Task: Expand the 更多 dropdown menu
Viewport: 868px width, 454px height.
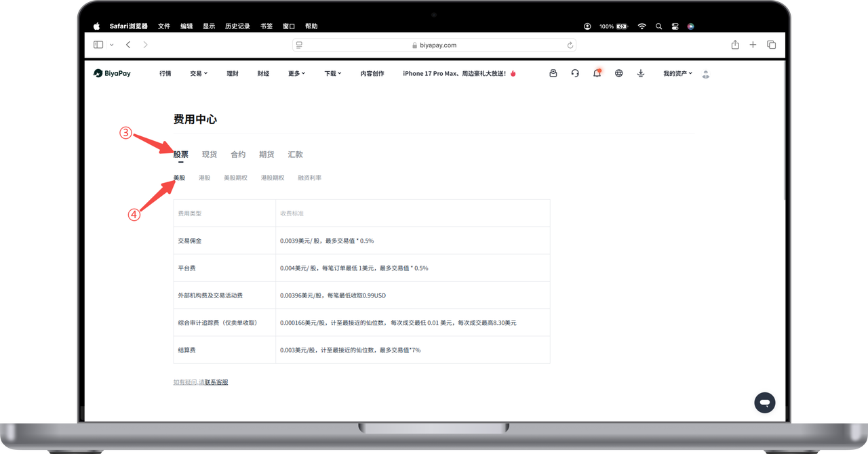Action: [296, 73]
